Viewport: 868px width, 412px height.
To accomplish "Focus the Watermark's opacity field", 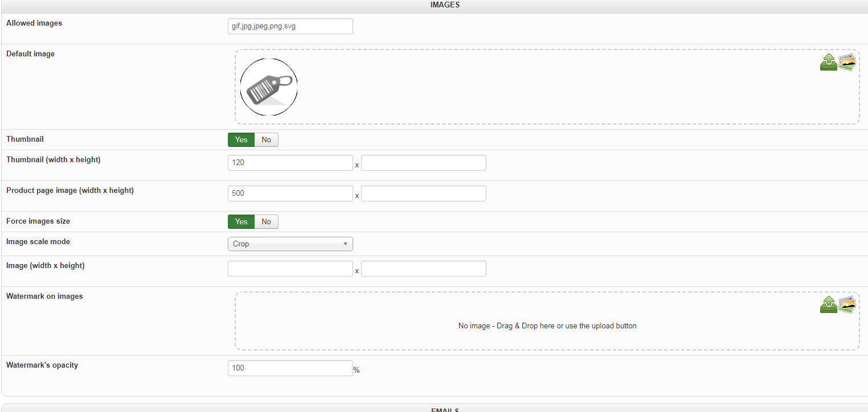I will tap(290, 368).
